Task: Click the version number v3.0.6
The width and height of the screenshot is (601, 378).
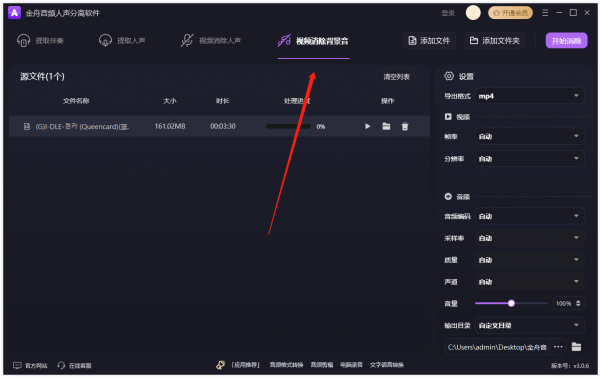Action: pyautogui.click(x=570, y=366)
